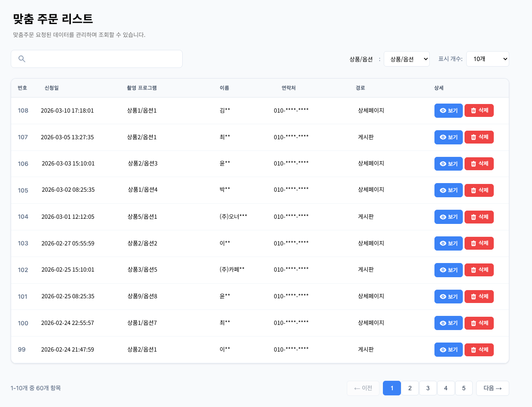This screenshot has height=407, width=532.
Task: Click eye icon for order 102 (주)카페**
Action: tap(443, 270)
